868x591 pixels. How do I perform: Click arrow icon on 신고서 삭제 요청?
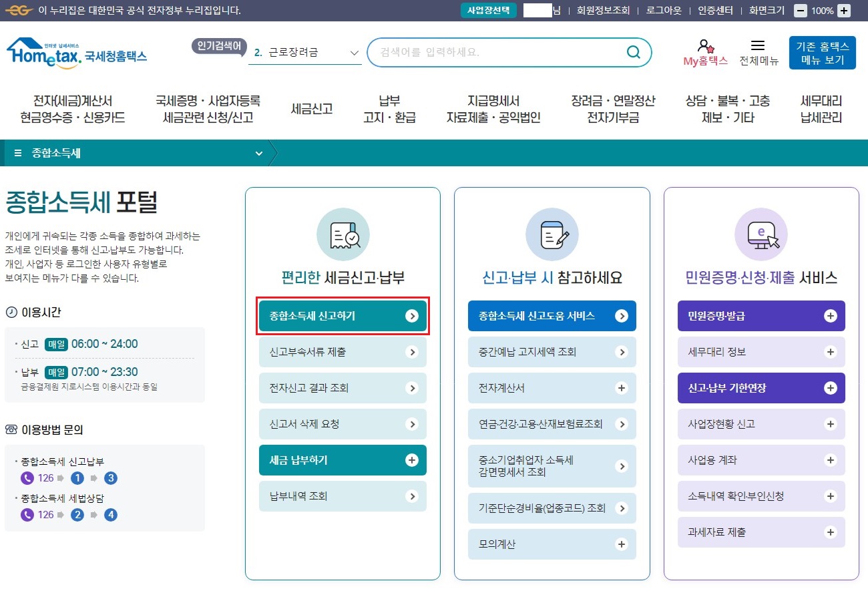(x=412, y=424)
